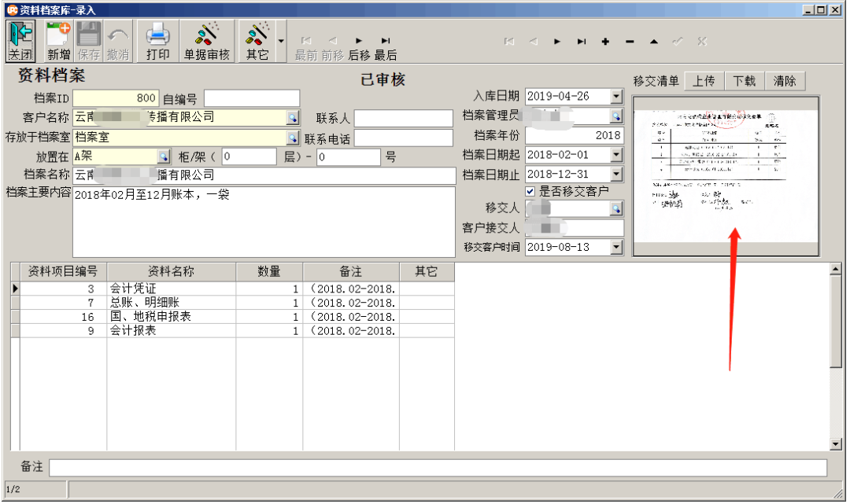The image size is (850, 504).
Task: Click the 资料名称 column header
Action: pyautogui.click(x=172, y=272)
